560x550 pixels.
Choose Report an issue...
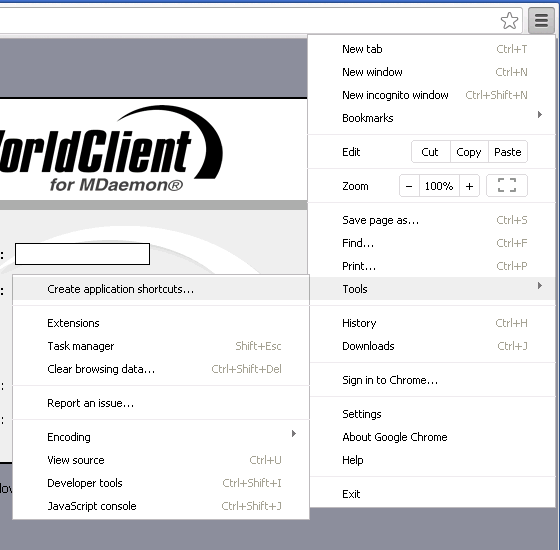point(161,403)
